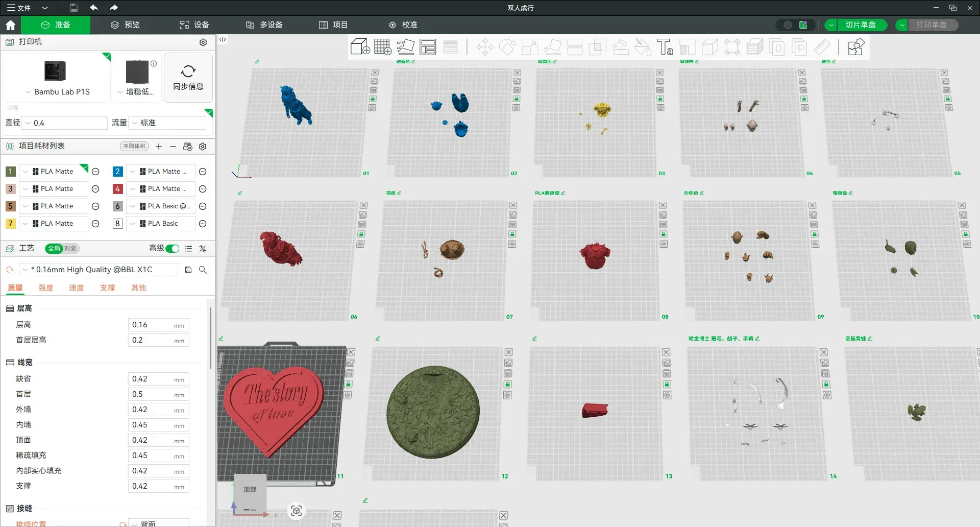Image resolution: width=980 pixels, height=527 pixels.
Task: Open the Assembly view puzzle icon
Action: pos(855,47)
